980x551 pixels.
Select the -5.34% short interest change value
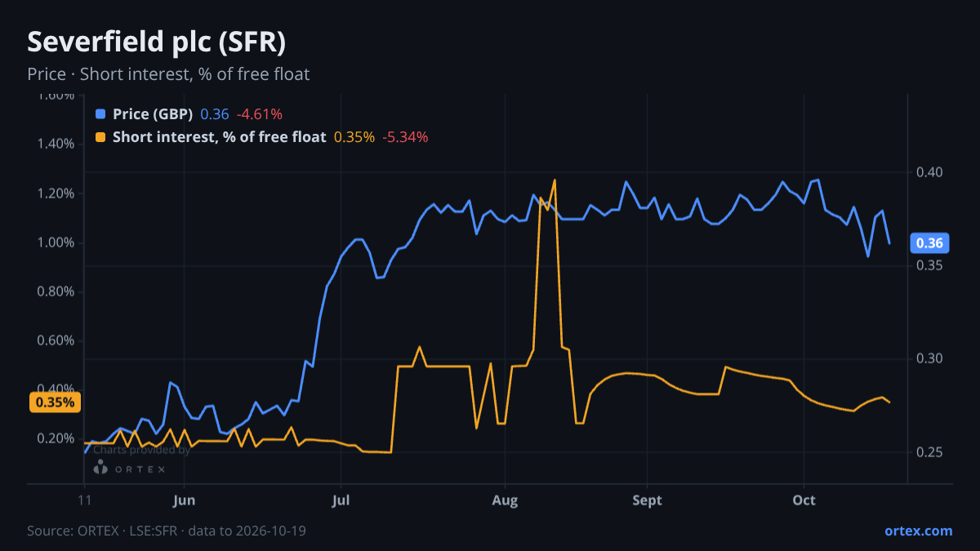coord(405,137)
